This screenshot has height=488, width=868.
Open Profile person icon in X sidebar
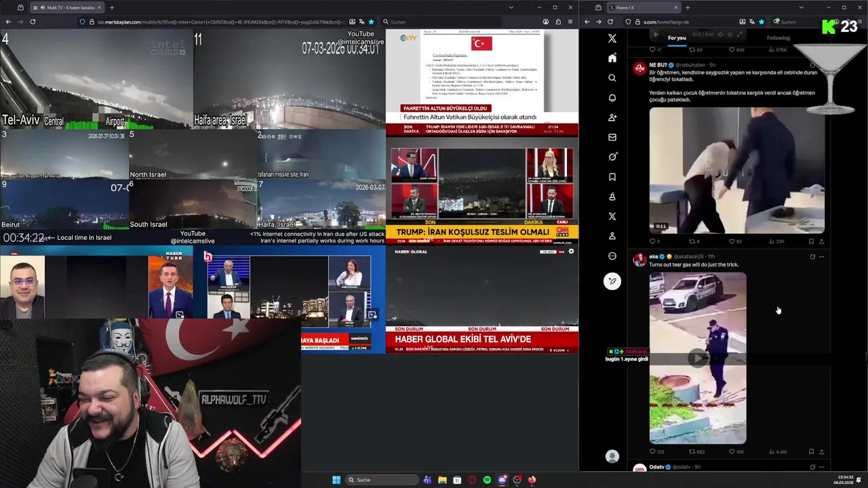(612, 236)
